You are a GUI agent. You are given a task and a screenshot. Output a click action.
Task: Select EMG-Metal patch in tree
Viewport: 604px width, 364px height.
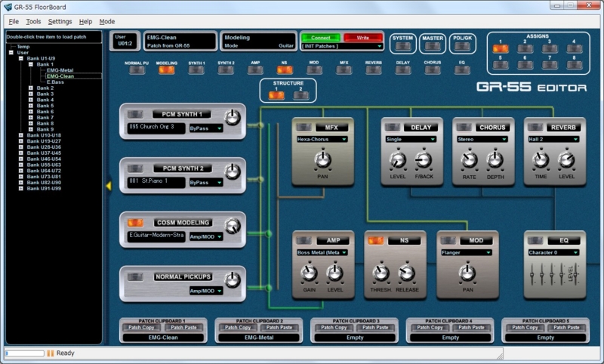pos(60,70)
